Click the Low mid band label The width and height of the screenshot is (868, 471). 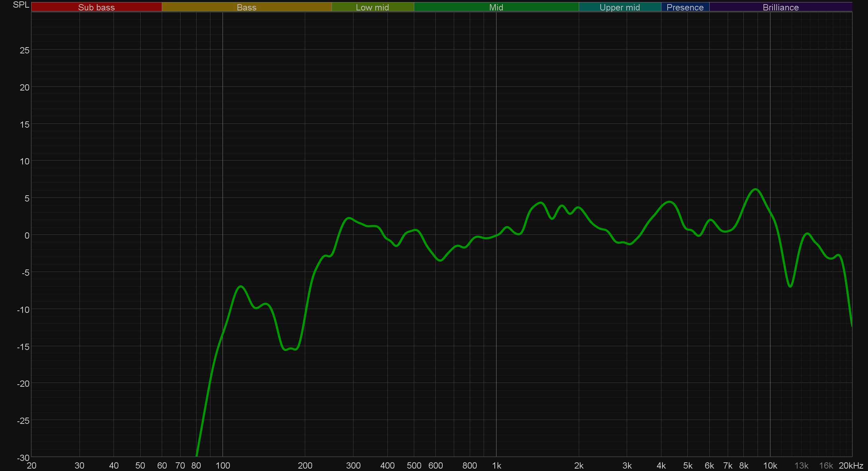point(372,7)
